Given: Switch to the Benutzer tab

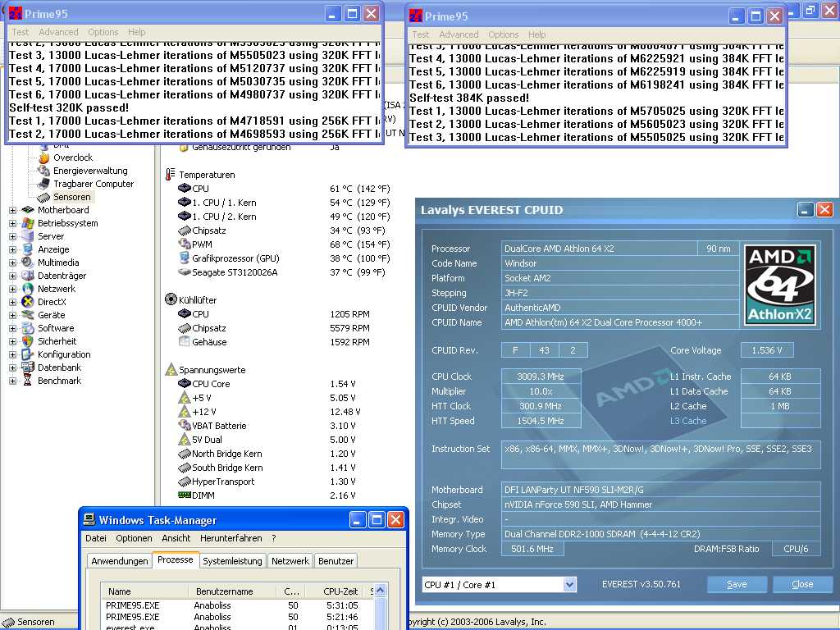Looking at the screenshot, I should tap(336, 561).
